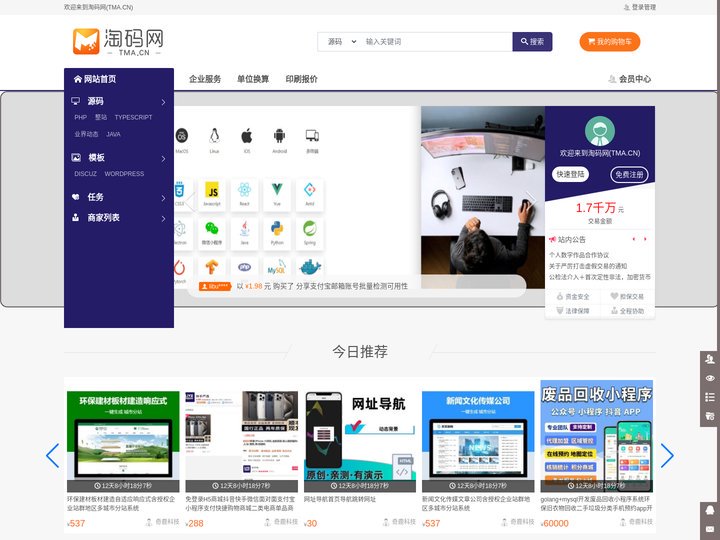
Task: Click the QQ penguin icon in sidebar
Action: coord(710,510)
